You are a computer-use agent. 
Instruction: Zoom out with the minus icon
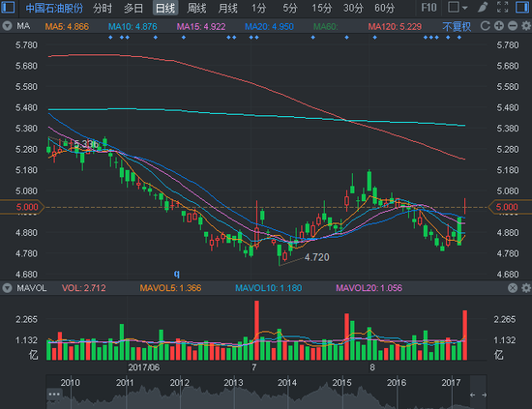(x=513, y=26)
